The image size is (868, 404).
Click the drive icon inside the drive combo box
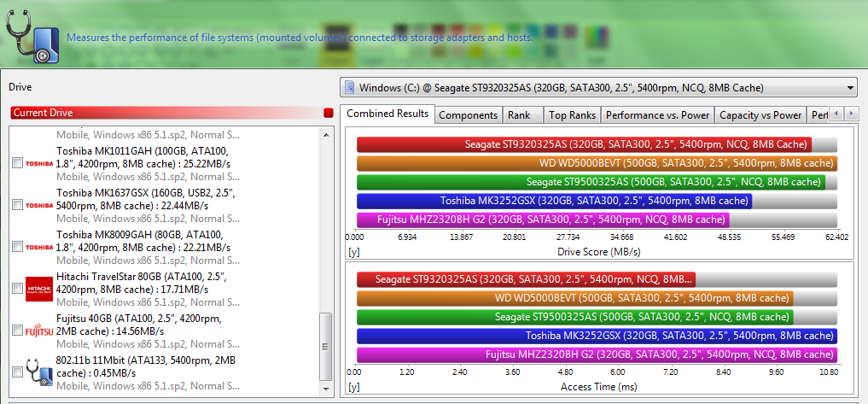click(x=349, y=88)
